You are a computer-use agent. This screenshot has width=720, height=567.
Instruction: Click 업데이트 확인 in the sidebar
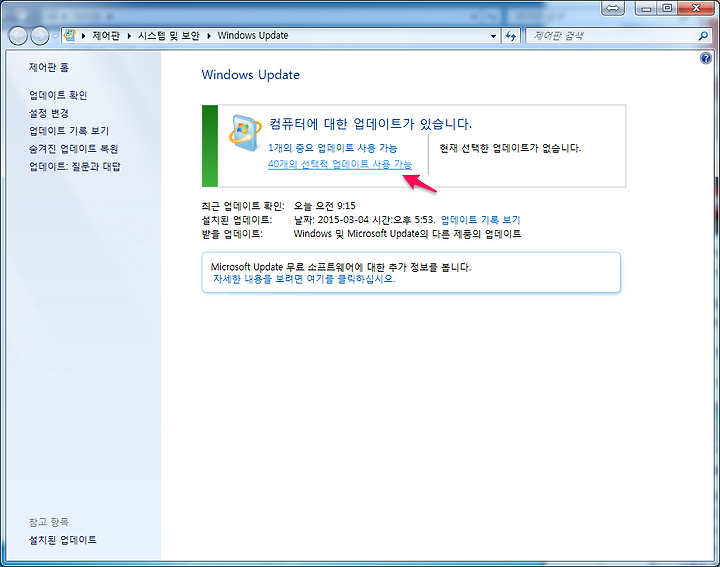click(x=58, y=95)
